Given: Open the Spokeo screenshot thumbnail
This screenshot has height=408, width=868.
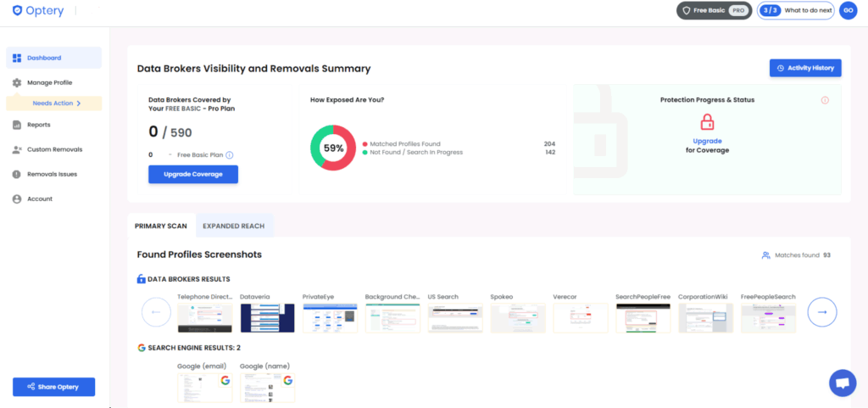Looking at the screenshot, I should (518, 318).
